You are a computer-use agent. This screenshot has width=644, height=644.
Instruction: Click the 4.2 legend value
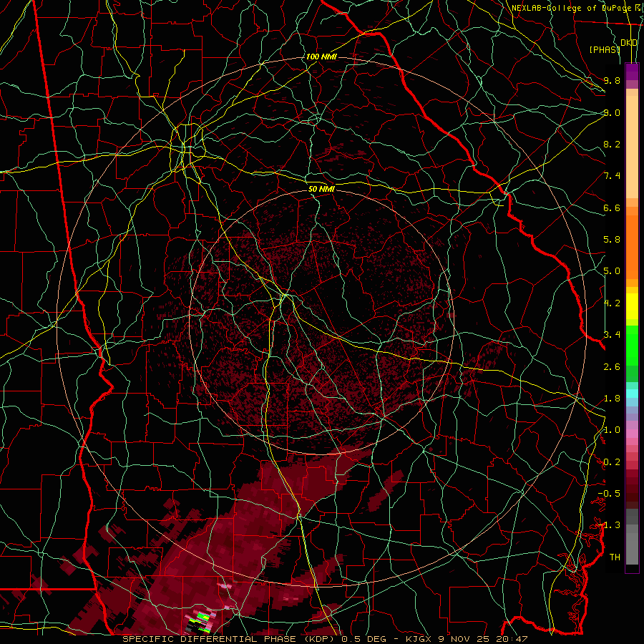tap(612, 303)
